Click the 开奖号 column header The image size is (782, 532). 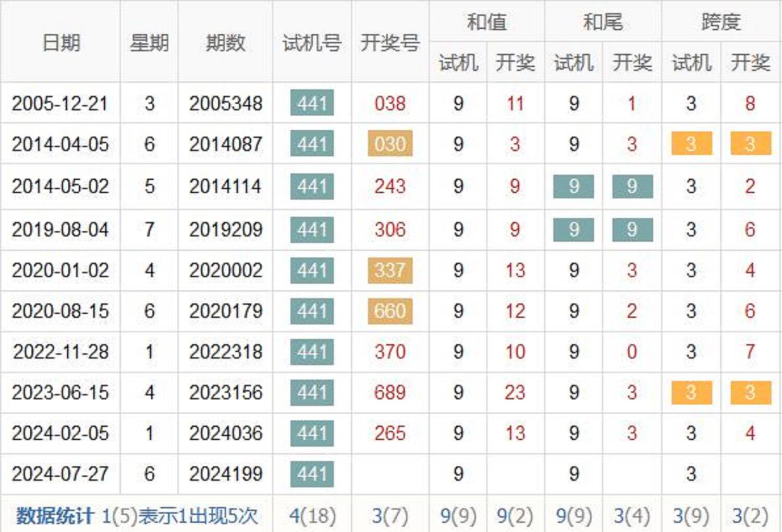(390, 42)
